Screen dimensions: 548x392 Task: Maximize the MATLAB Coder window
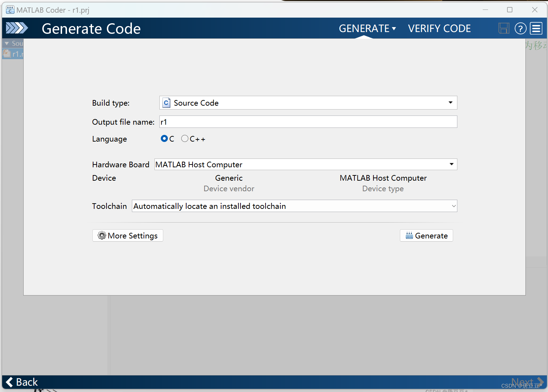point(510,10)
